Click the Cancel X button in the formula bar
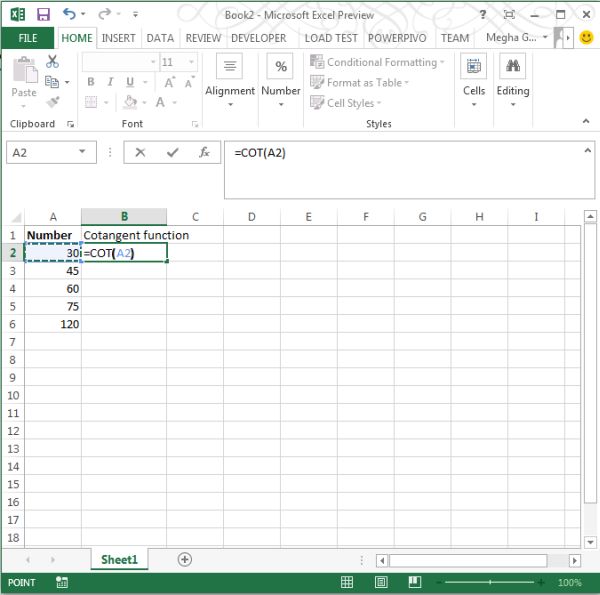 coord(140,152)
